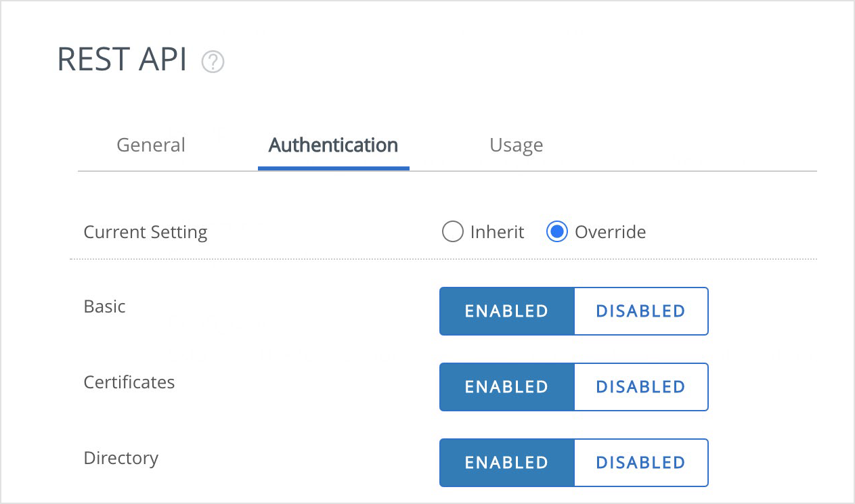Click the Override text label

(610, 231)
